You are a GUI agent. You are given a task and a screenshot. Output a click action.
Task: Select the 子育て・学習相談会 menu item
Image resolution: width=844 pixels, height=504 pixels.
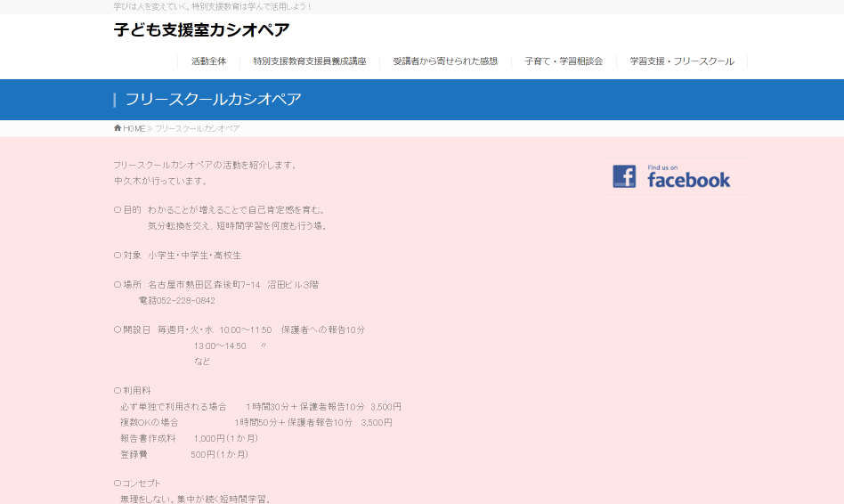tap(564, 61)
